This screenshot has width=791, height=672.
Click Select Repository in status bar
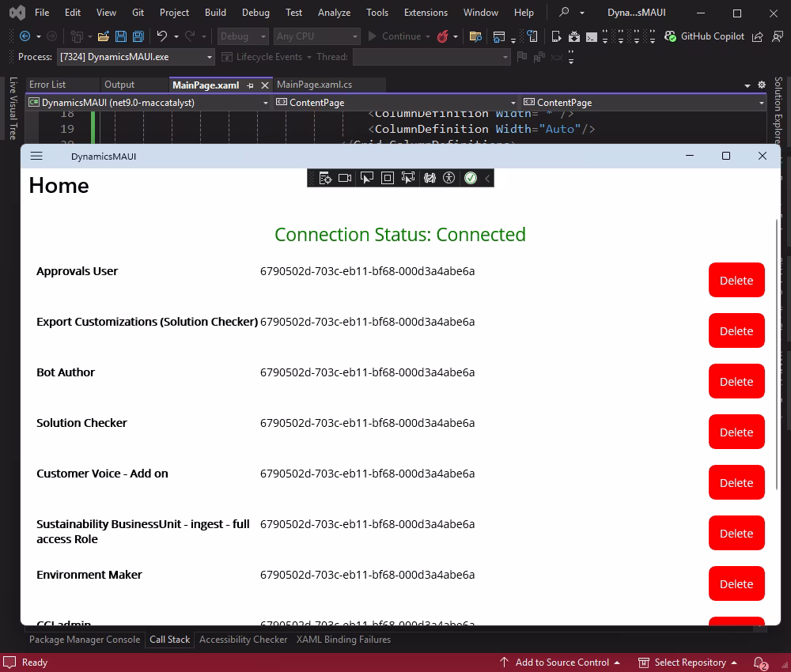[687, 663]
